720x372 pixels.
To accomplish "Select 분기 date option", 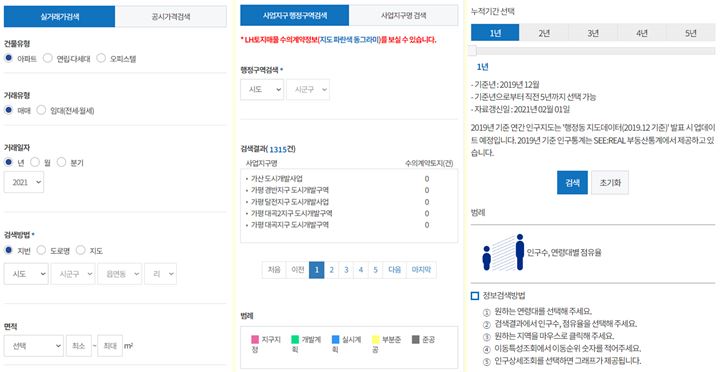I will pos(61,162).
